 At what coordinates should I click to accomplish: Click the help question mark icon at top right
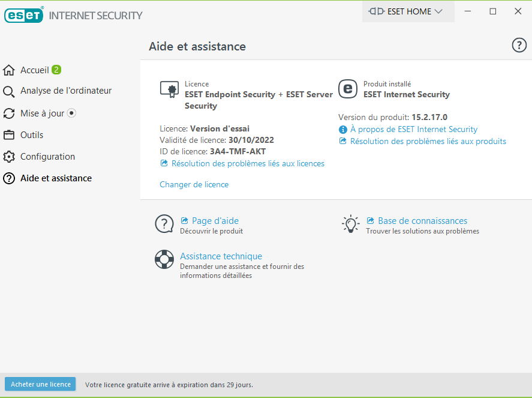519,45
